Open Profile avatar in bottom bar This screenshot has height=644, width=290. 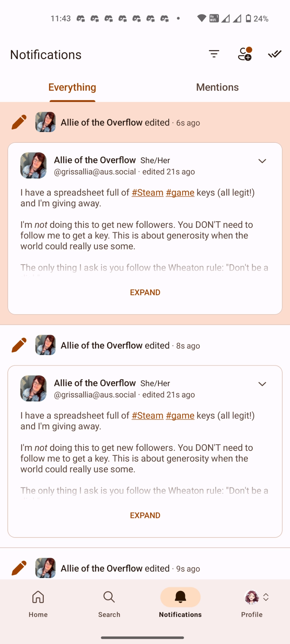251,597
